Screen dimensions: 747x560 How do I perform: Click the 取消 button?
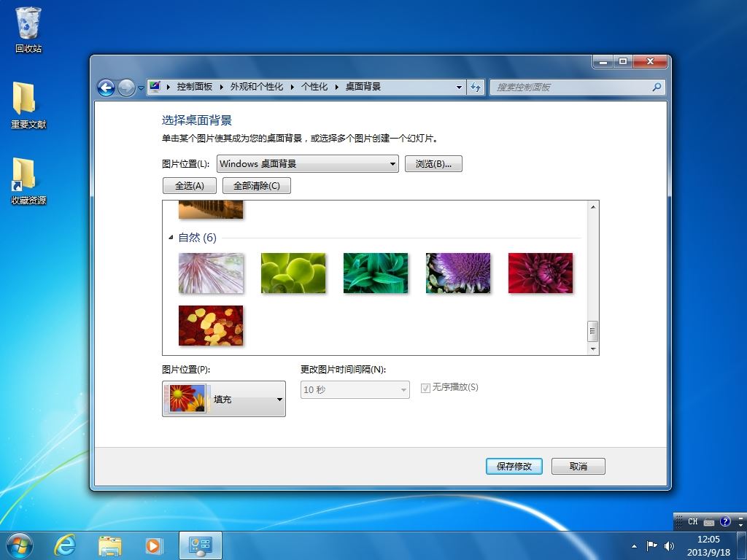[578, 466]
